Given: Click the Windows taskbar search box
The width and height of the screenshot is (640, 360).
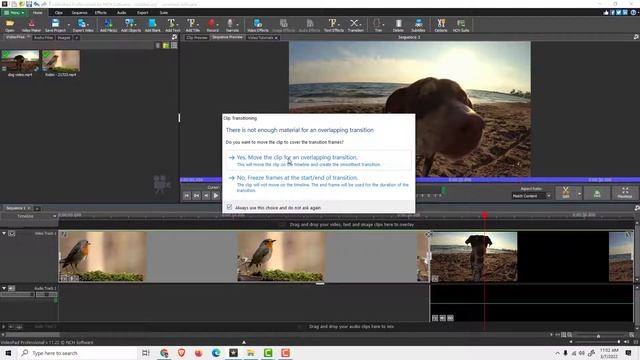Looking at the screenshot, I should pyautogui.click(x=78, y=353).
